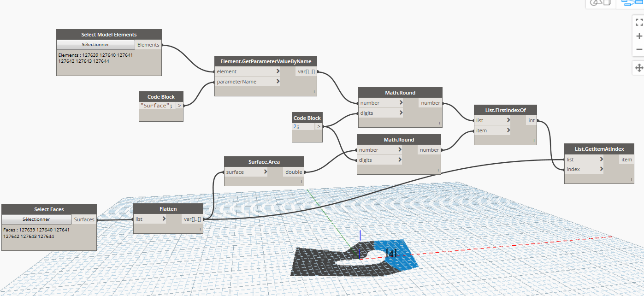This screenshot has width=644, height=296.
Task: Activate the pan navigation icon
Action: (639, 68)
